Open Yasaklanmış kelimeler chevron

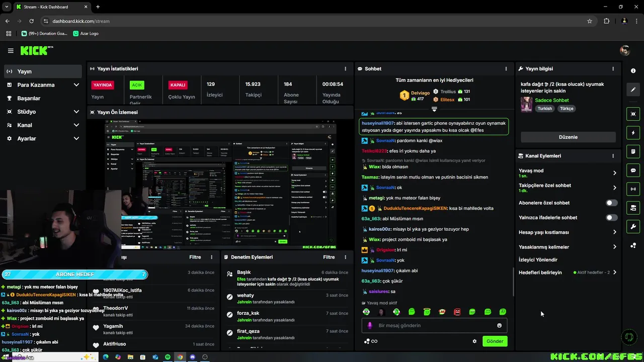tap(614, 247)
